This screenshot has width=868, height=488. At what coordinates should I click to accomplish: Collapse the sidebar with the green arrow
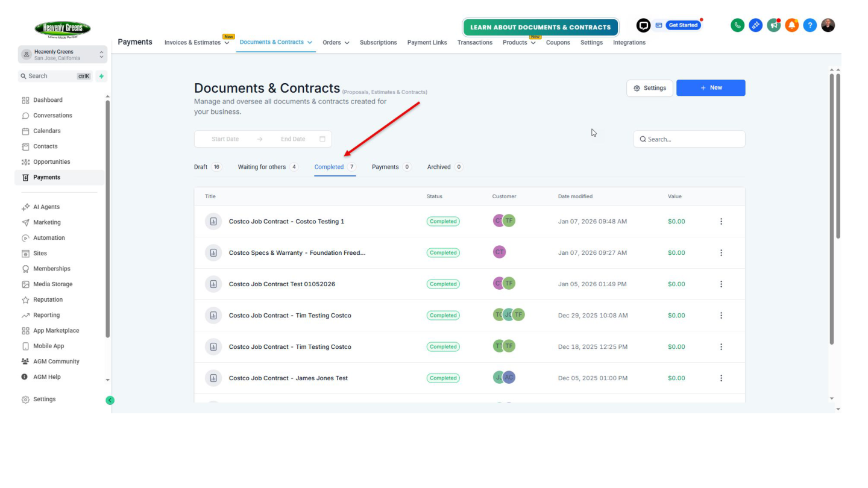click(110, 400)
